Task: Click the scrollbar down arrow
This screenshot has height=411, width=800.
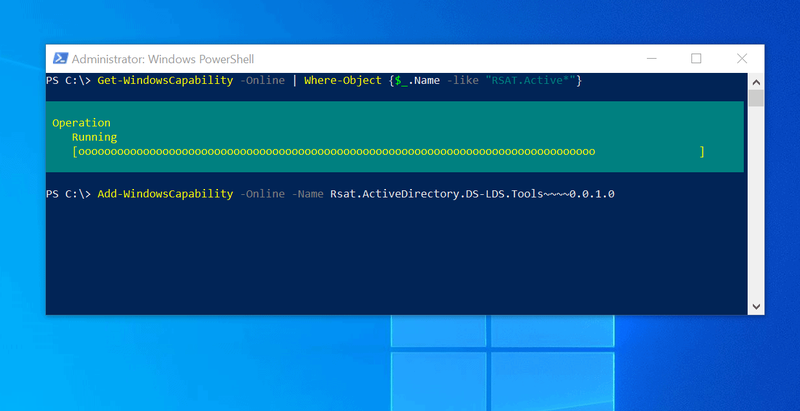Action: point(756,306)
